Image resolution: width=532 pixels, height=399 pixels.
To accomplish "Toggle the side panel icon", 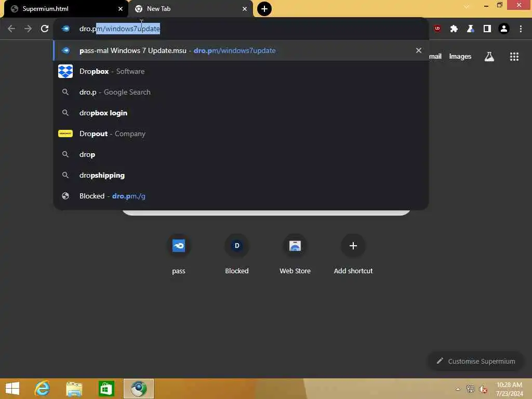I will pyautogui.click(x=487, y=29).
